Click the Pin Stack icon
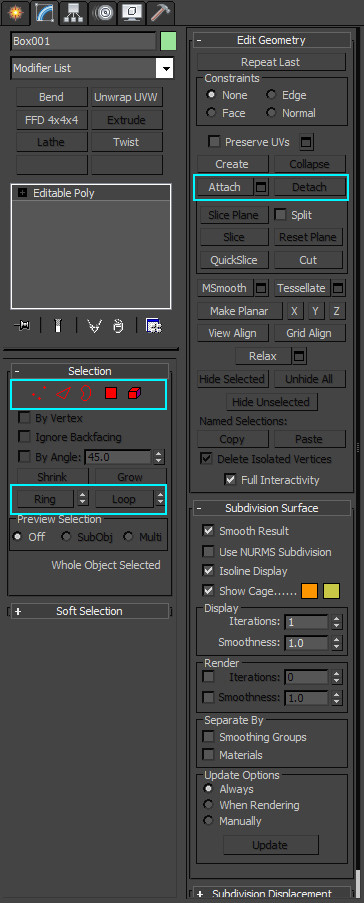This screenshot has height=903, width=364. [x=23, y=326]
